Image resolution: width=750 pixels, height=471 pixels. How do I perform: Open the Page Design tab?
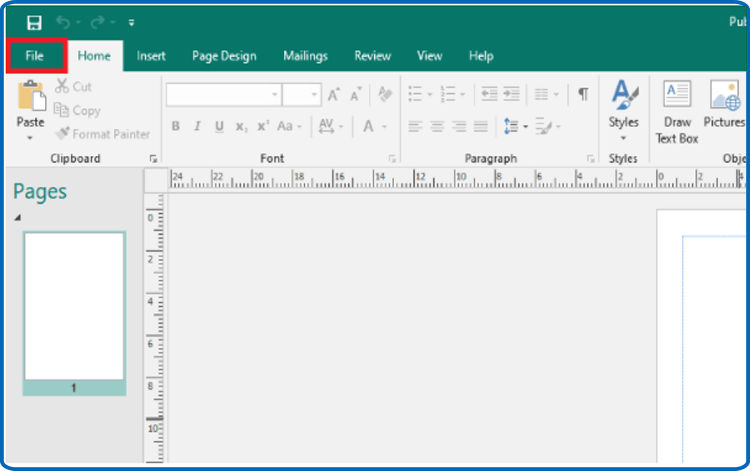click(224, 56)
